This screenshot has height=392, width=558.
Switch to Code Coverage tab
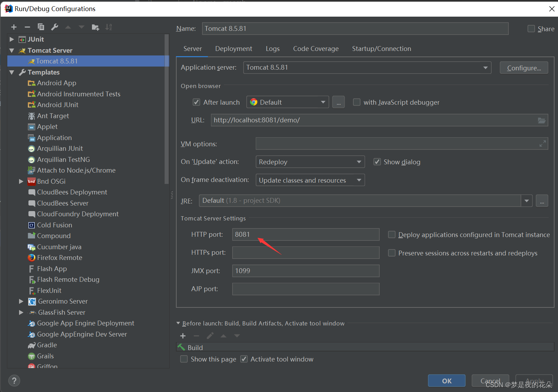[x=316, y=49]
